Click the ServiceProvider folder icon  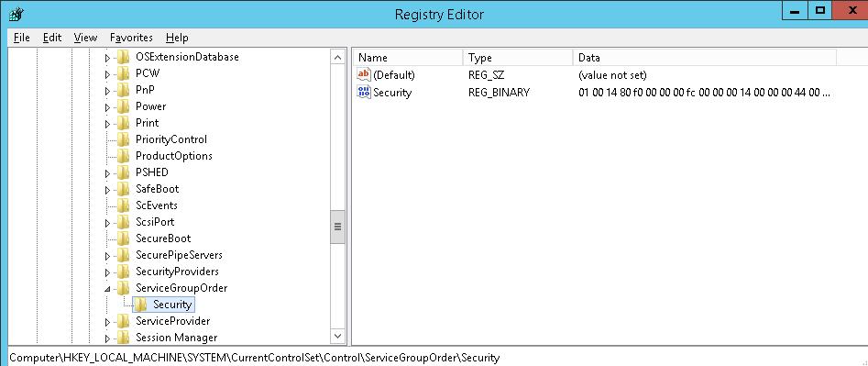(124, 321)
